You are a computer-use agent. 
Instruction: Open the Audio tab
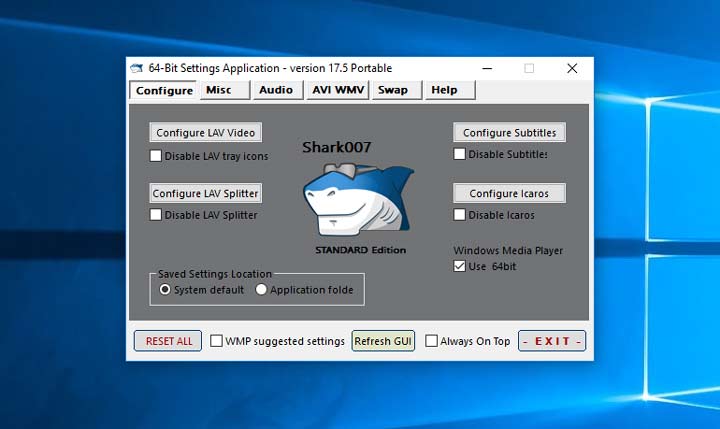[x=278, y=90]
